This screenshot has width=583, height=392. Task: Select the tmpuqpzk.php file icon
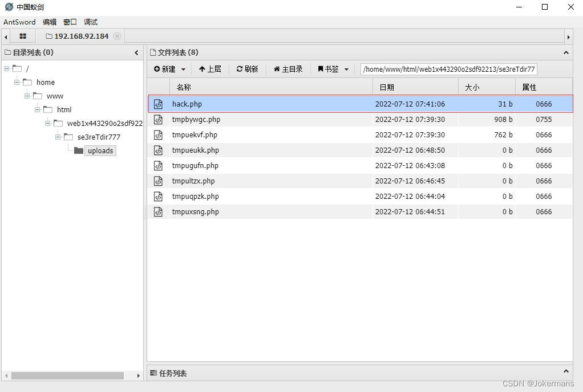pyautogui.click(x=159, y=197)
